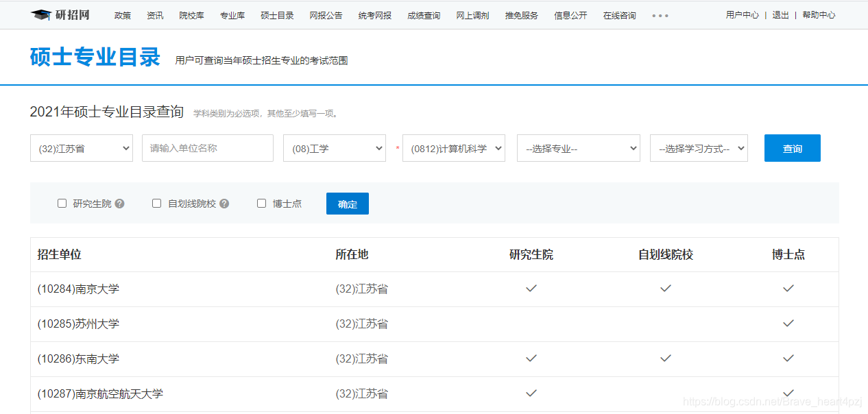
Task: Click 东南大学's 研究生院 checkmark icon
Action: pos(531,358)
